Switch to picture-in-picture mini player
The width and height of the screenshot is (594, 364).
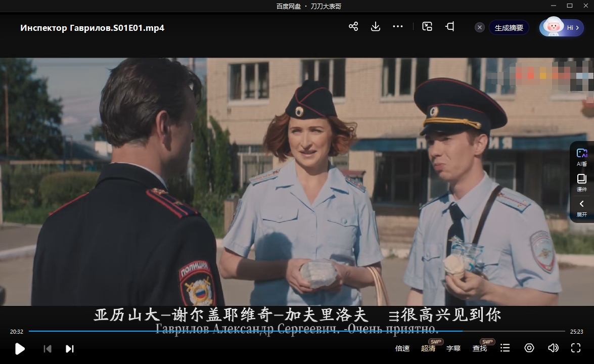[427, 27]
